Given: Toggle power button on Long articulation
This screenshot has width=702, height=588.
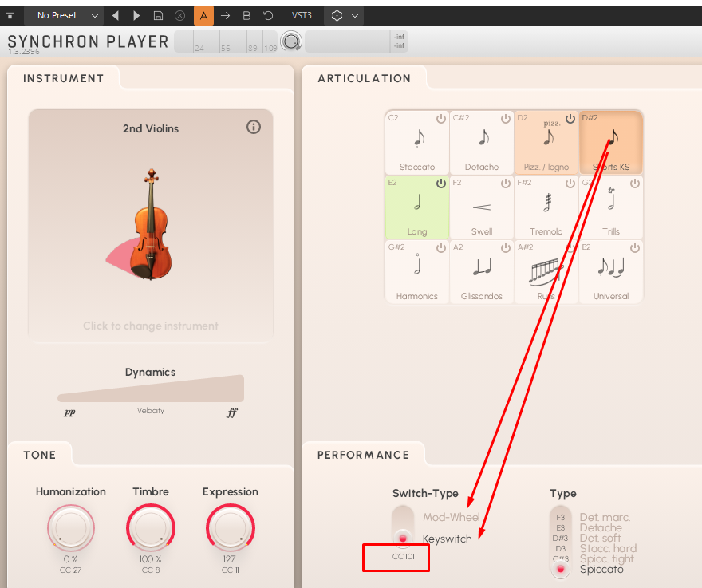Looking at the screenshot, I should [x=441, y=184].
